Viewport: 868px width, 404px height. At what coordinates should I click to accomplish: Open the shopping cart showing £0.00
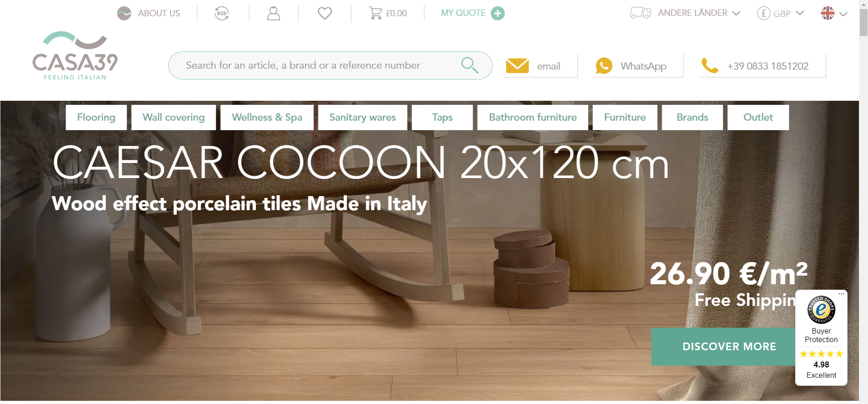click(388, 13)
